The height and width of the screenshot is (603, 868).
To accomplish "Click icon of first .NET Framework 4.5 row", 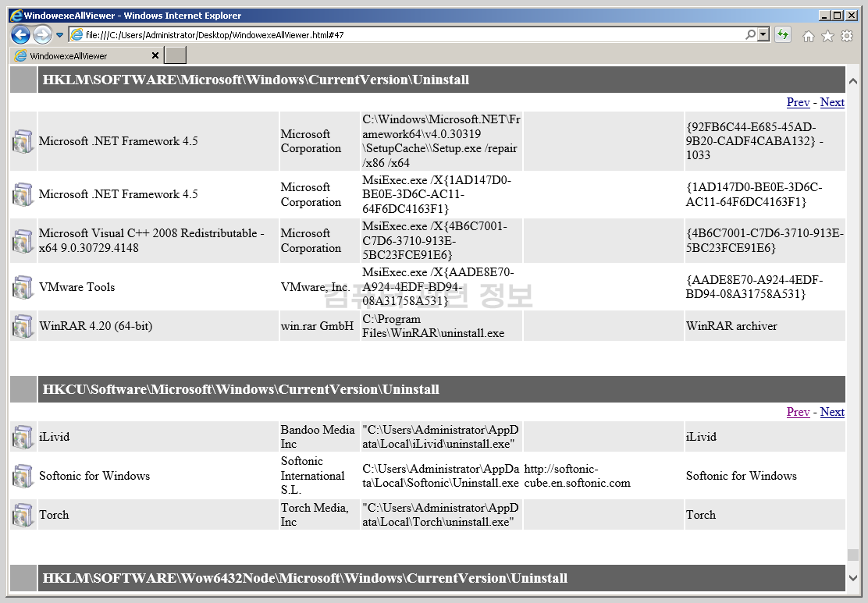I will pos(23,141).
